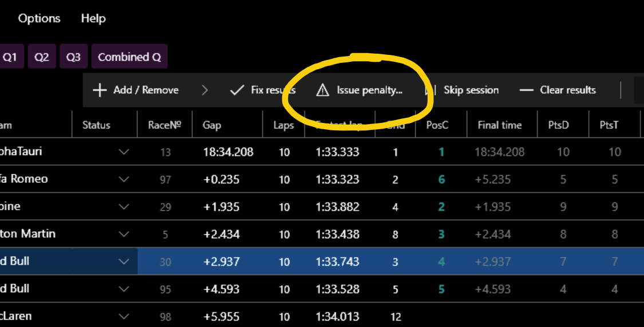
Task: Click the warning triangle penalty icon
Action: [x=323, y=90]
